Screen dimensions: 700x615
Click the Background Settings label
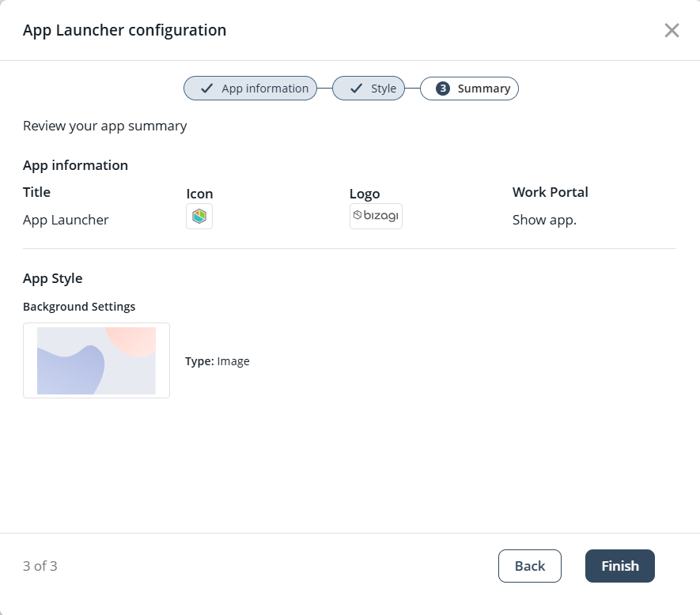click(x=79, y=307)
